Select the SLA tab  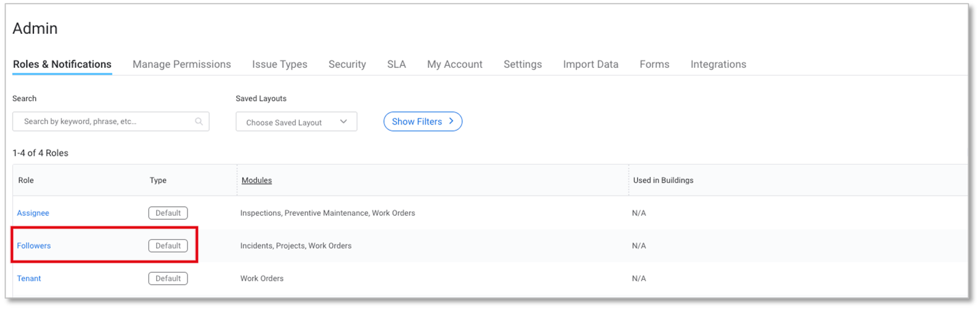point(396,64)
